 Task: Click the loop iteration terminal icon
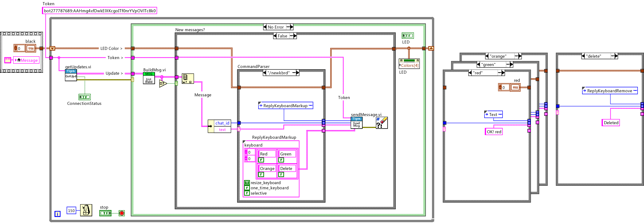[58, 214]
